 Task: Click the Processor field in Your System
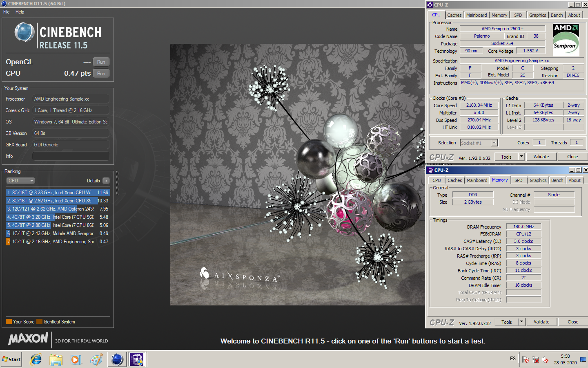click(x=71, y=99)
